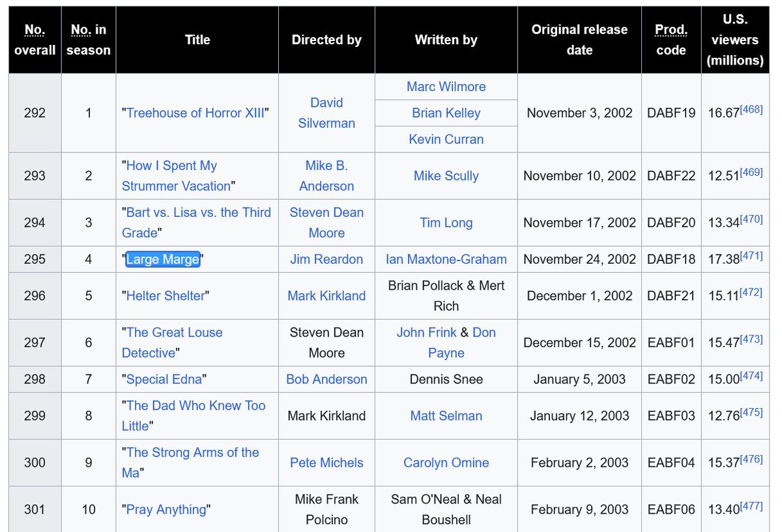Open writer Marc Wilmore's link
782x532 pixels.
(446, 87)
